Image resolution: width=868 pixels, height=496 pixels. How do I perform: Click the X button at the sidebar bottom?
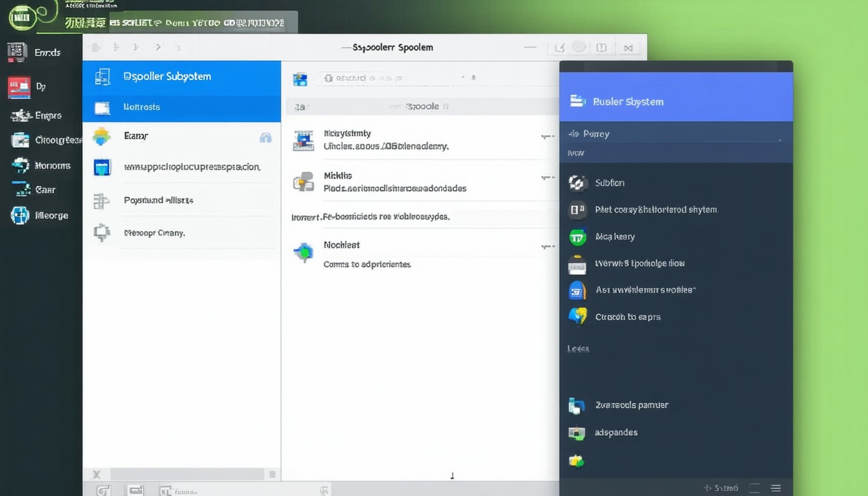point(97,475)
